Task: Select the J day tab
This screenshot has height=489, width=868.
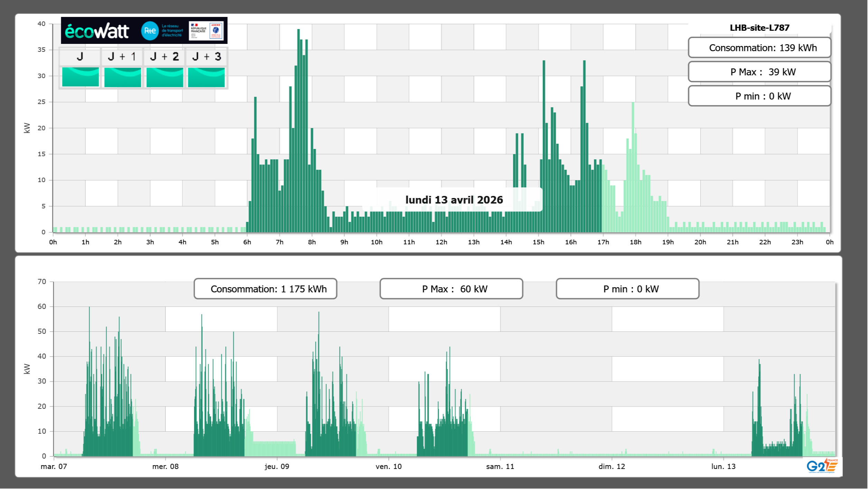Action: pos(80,57)
